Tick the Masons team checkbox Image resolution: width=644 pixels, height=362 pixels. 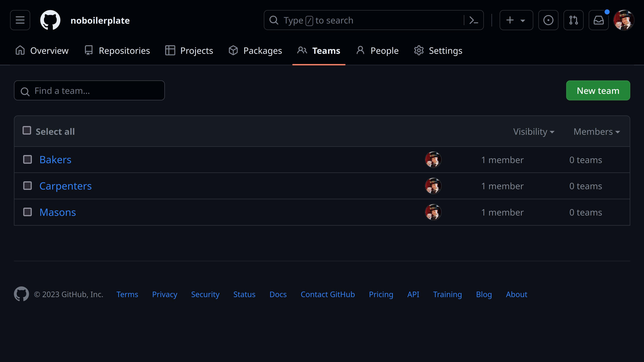(x=28, y=212)
